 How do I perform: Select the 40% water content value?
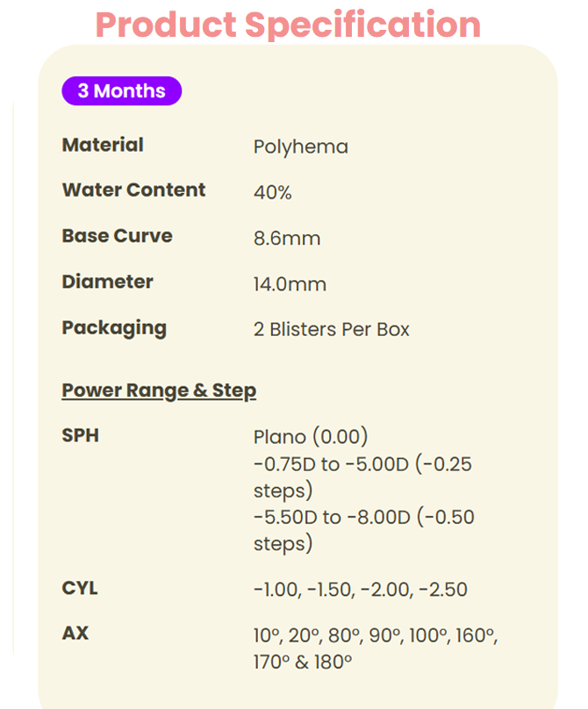click(x=272, y=193)
